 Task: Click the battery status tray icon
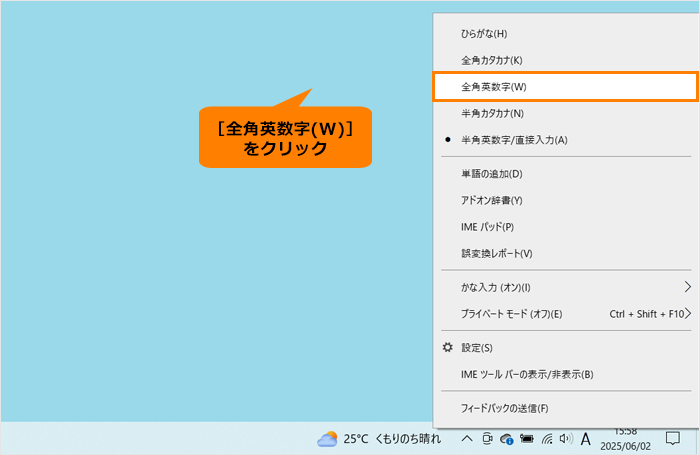tap(527, 439)
